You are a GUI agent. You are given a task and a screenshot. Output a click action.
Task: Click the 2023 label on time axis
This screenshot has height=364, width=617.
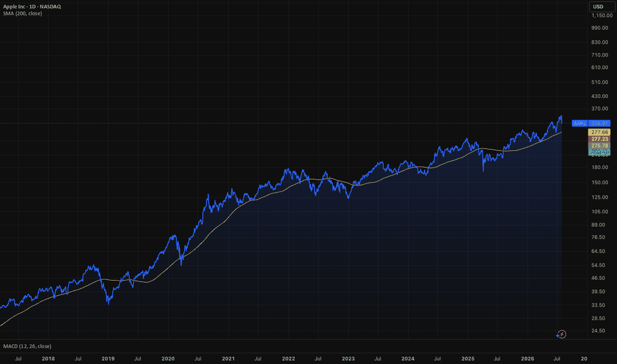[x=348, y=359]
